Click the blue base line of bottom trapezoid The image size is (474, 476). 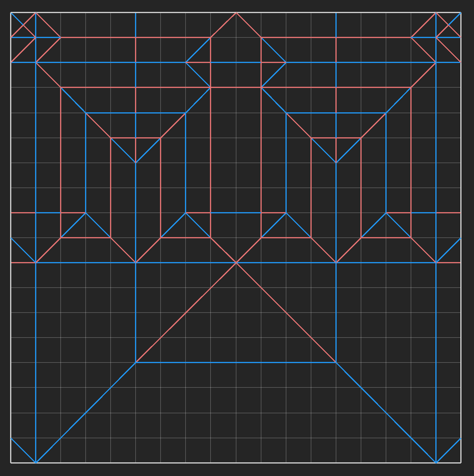click(x=236, y=362)
